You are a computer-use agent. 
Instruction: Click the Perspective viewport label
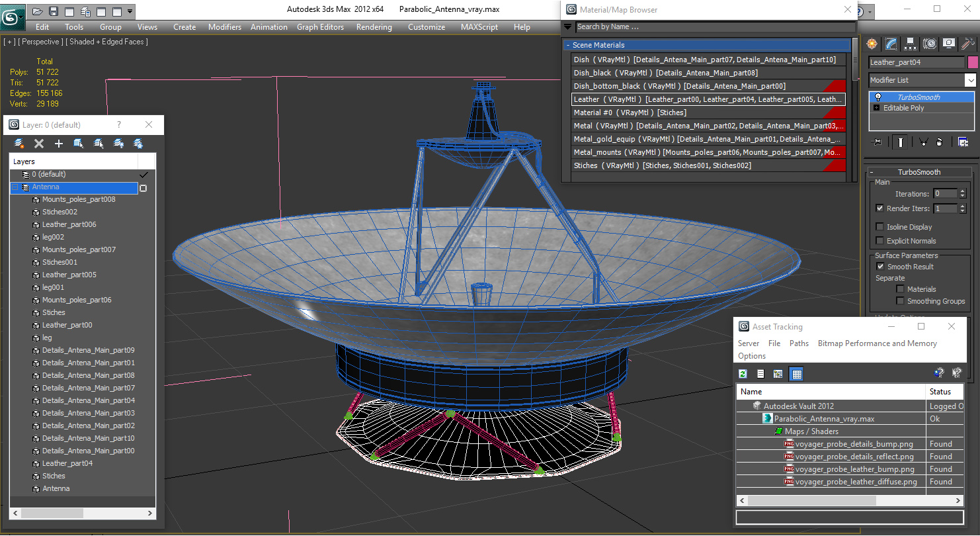pyautogui.click(x=41, y=42)
